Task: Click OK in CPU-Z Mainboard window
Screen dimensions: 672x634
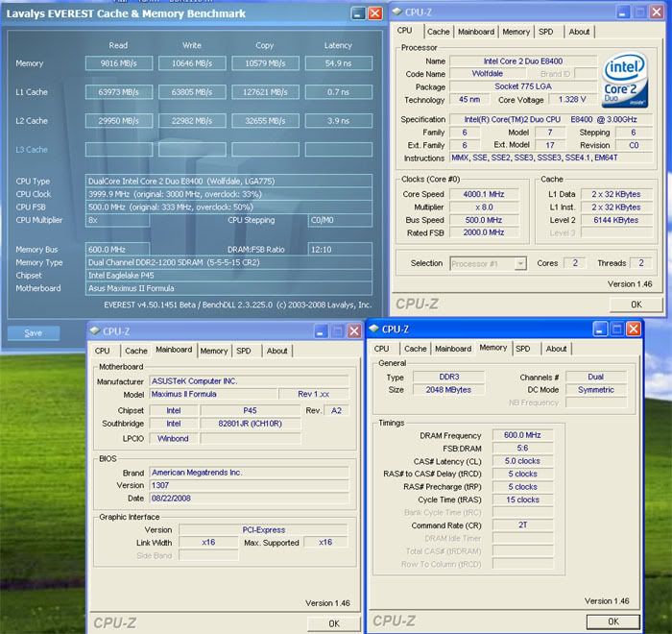Action: pos(334,623)
